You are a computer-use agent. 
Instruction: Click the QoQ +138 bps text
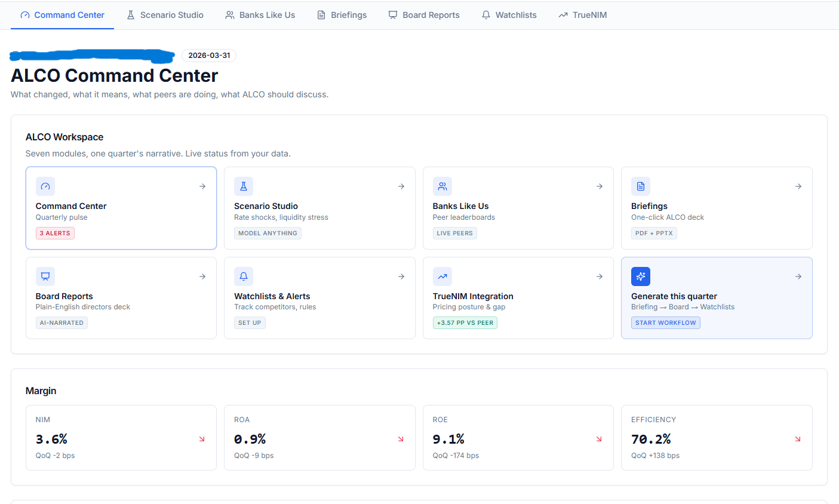click(655, 456)
